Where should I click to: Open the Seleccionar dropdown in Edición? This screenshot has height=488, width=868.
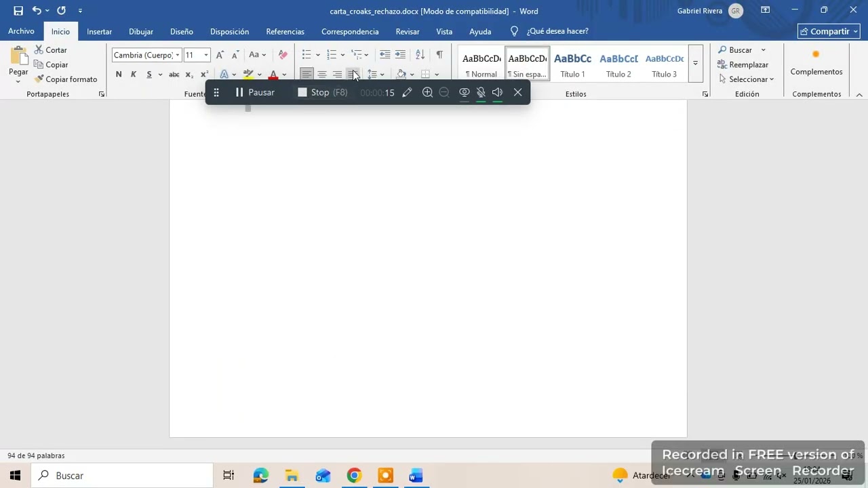(746, 79)
